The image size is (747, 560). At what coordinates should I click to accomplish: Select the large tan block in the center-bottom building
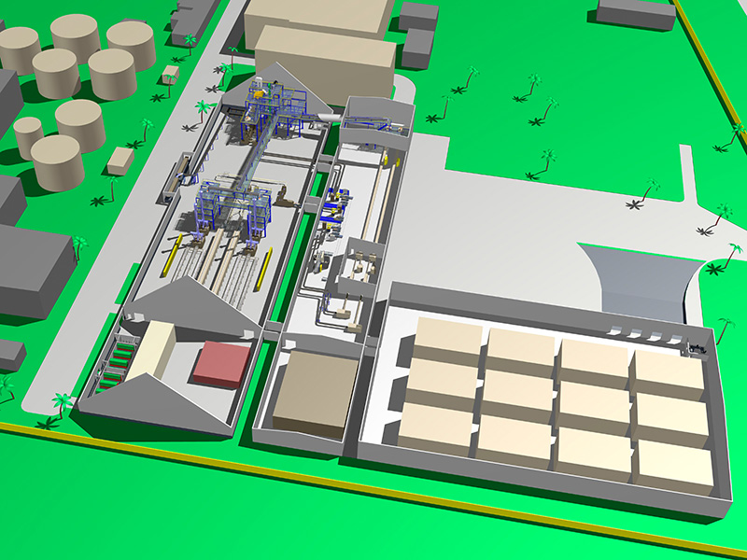(317, 389)
